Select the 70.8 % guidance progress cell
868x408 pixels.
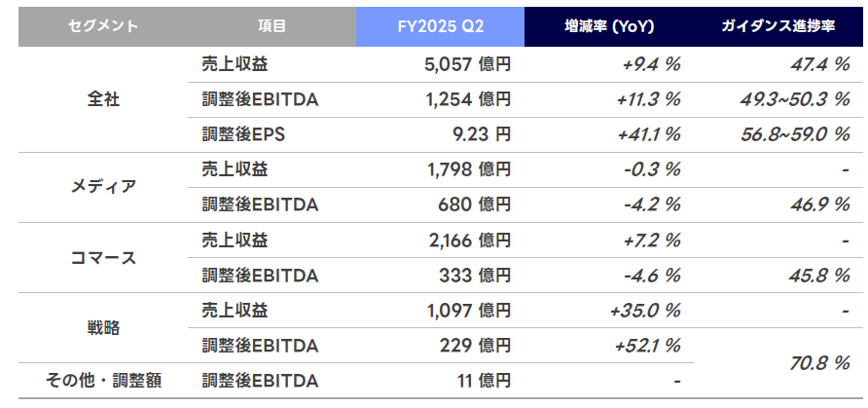coord(818,362)
